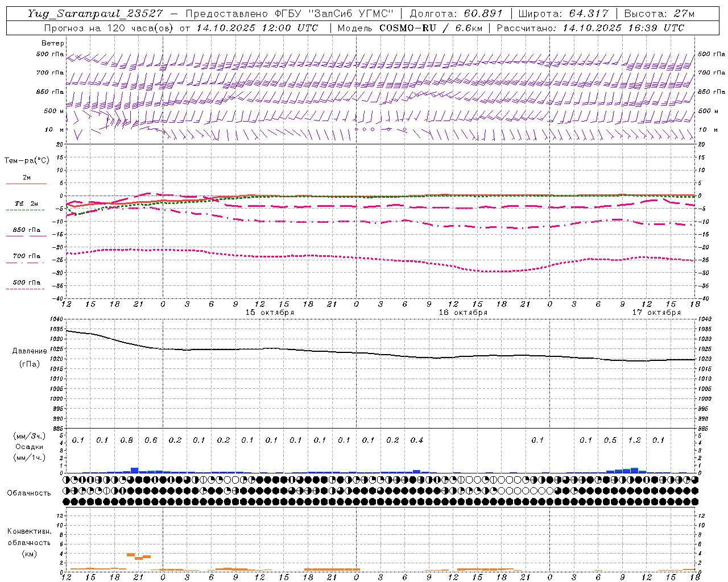The width and height of the screenshot is (728, 582).
Task: Select the Долгота: 60.891 value
Action: coord(456,14)
